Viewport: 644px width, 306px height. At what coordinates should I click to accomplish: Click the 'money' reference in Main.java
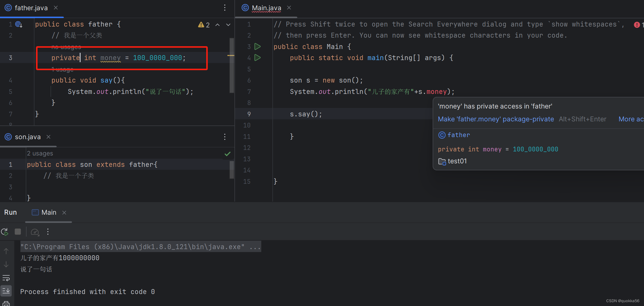[436, 92]
